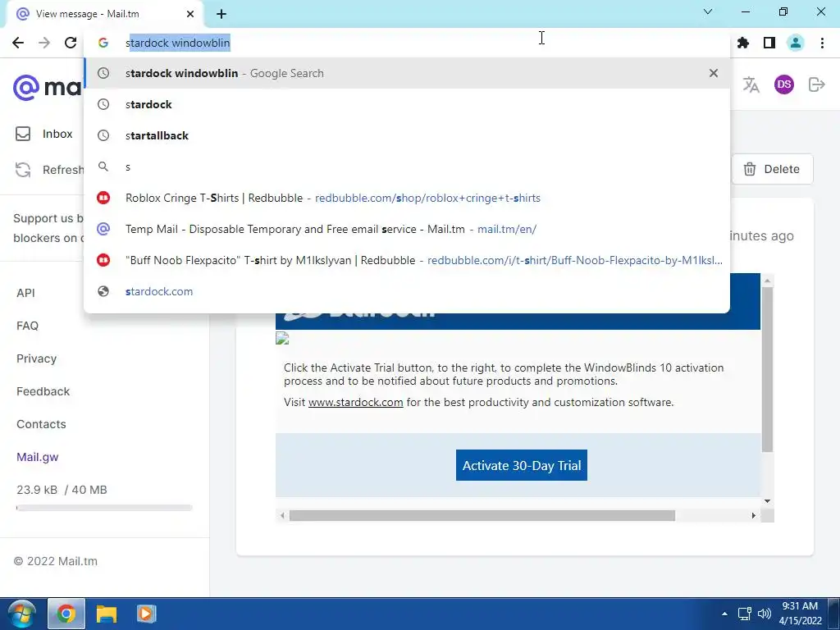Screen dimensions: 840x630
Task: Click the Inbox tray icon
Action: point(23,134)
